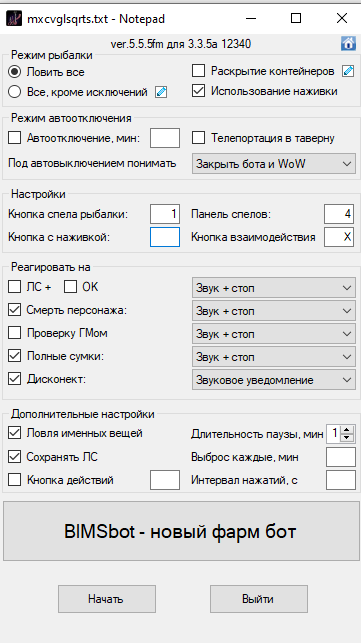Viewport: 361px width, 643px height.
Task: Click the Выйти button
Action: point(259,599)
